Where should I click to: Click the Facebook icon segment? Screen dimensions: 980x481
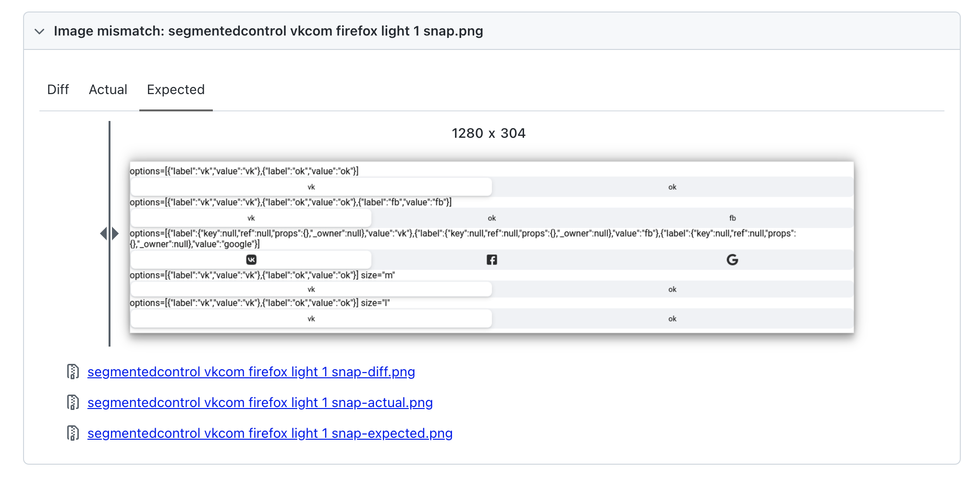coord(492,259)
